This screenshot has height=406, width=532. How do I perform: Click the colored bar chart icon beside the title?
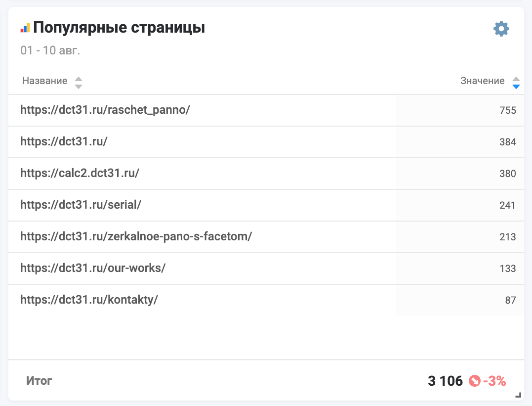click(25, 28)
